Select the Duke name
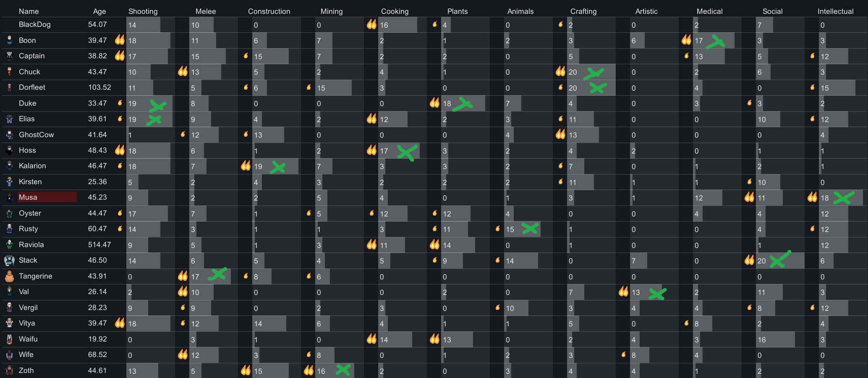The height and width of the screenshot is (378, 868). 28,103
